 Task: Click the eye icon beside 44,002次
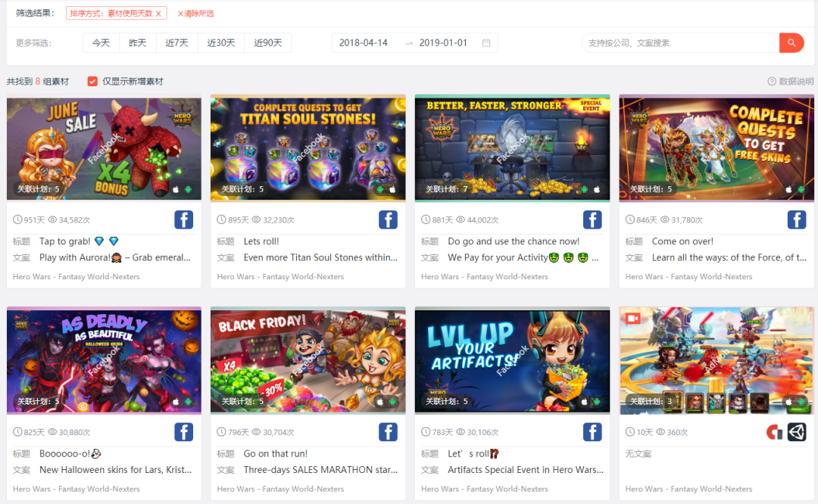point(461,220)
